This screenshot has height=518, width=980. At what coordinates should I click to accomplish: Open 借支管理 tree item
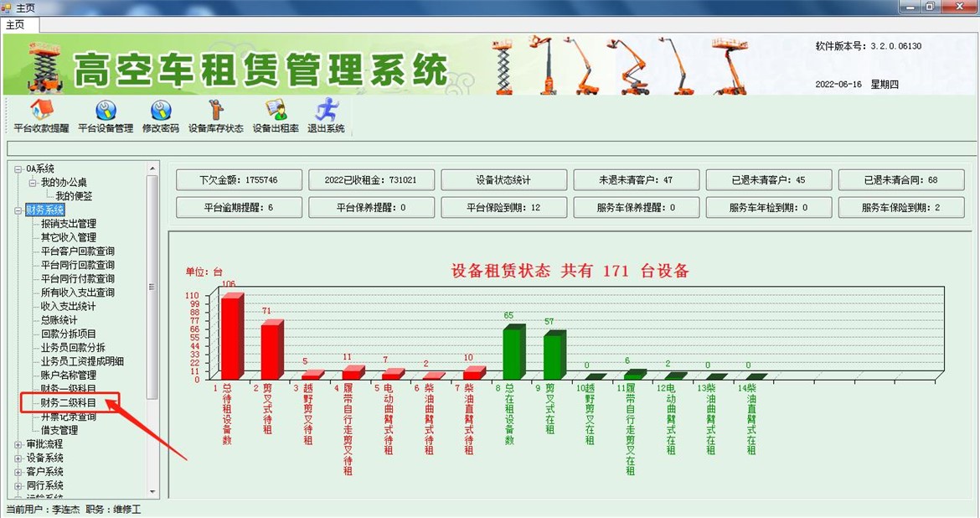59,431
